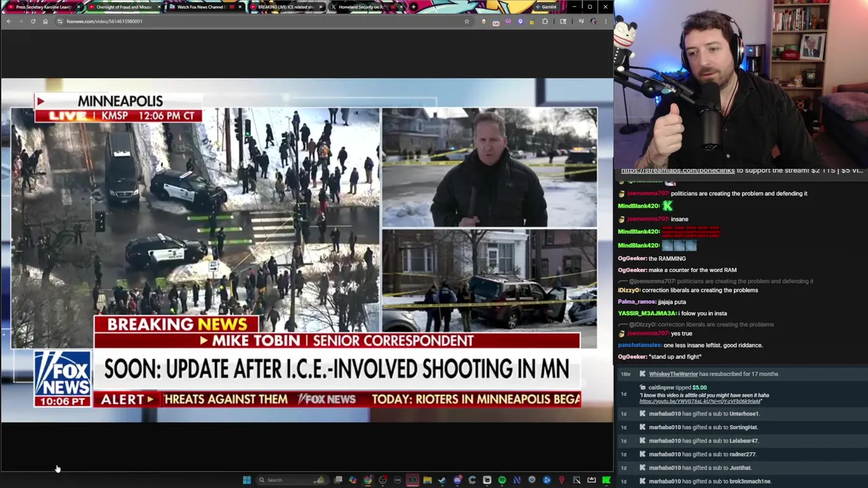Screen dimensions: 868x488
Task: Open a new browser tab with plus
Action: 414,7
